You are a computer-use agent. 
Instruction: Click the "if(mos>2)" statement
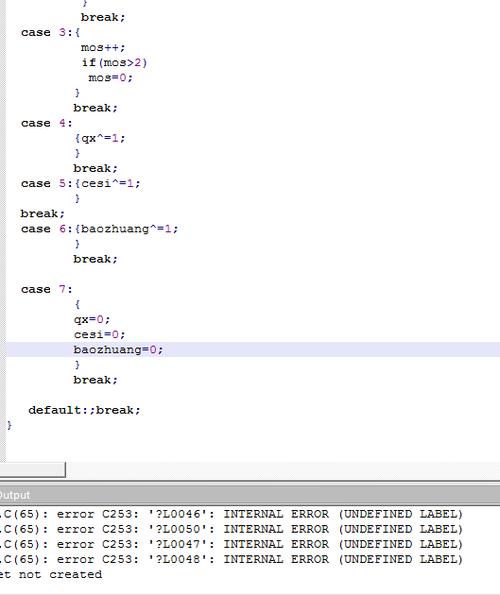point(114,62)
